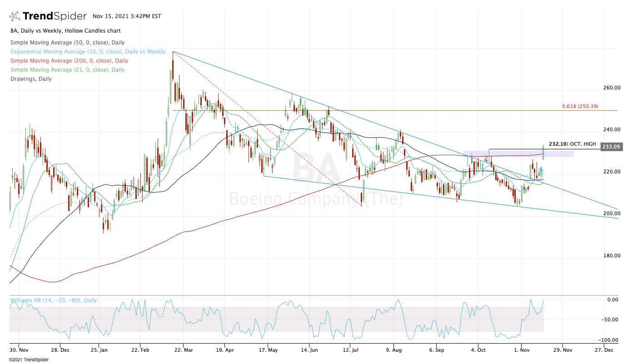Click the 233.09 current price tag

[611, 147]
